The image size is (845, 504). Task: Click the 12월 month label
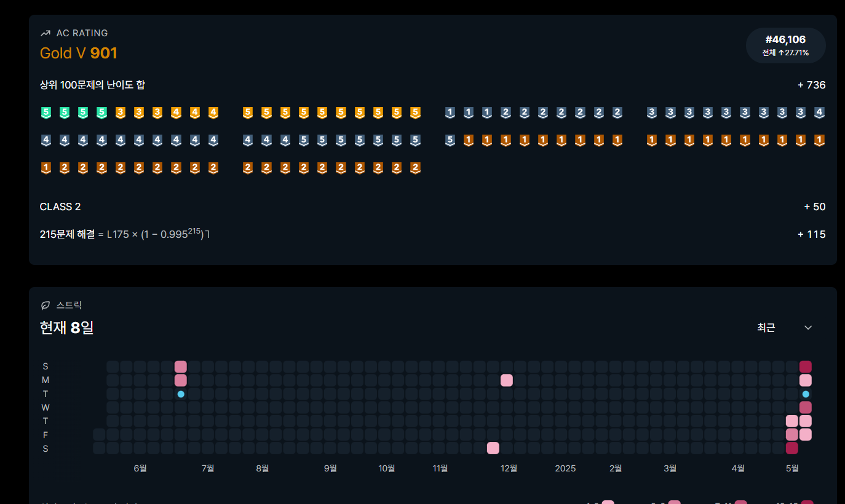509,468
